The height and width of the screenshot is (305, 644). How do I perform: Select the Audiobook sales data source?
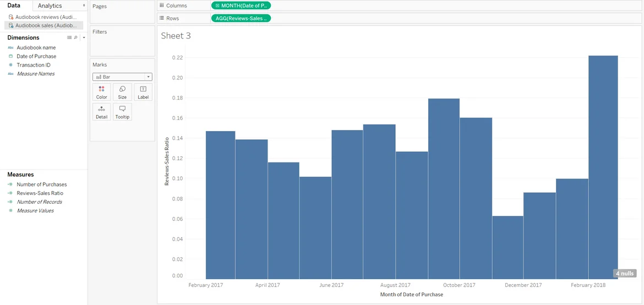[x=45, y=25]
